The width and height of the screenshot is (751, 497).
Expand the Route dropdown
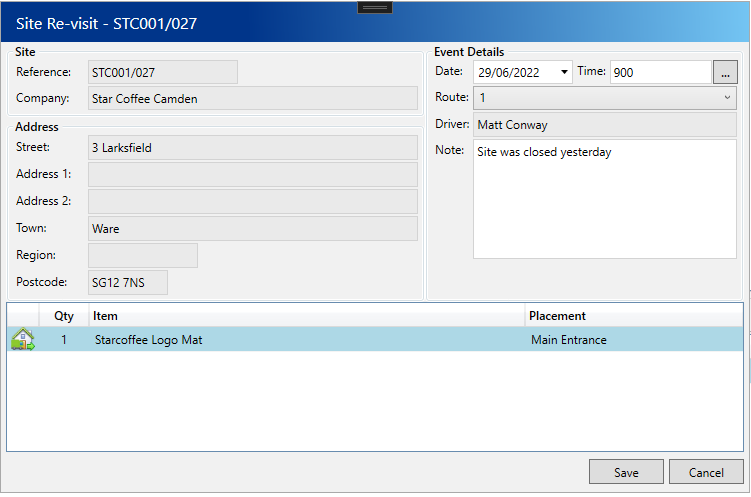[x=727, y=98]
